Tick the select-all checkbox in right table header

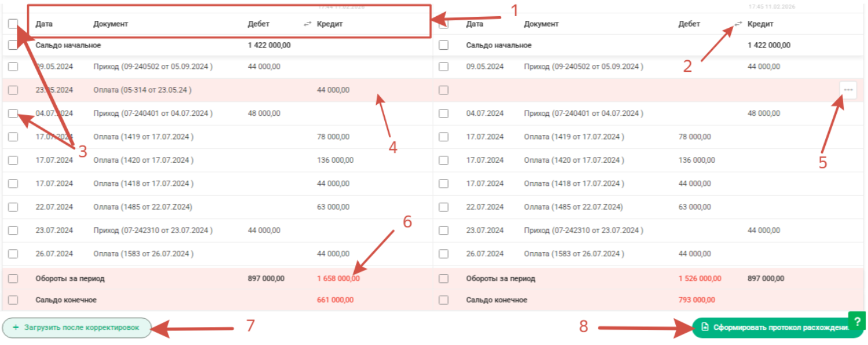(x=444, y=24)
